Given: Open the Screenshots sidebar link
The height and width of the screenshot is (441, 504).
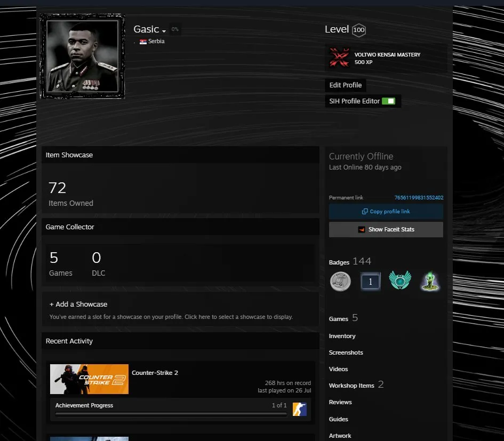Looking at the screenshot, I should pos(346,352).
